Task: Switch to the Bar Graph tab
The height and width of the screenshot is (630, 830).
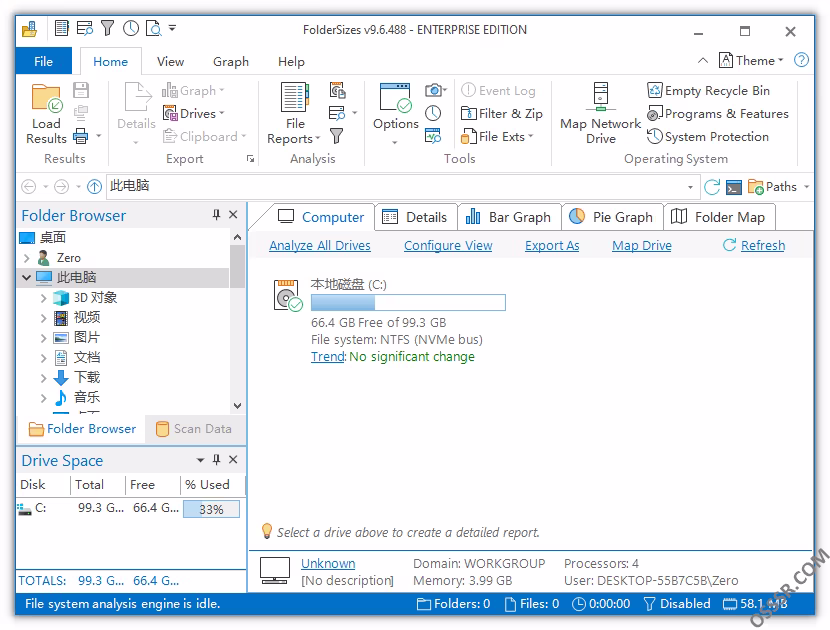Action: tap(509, 217)
